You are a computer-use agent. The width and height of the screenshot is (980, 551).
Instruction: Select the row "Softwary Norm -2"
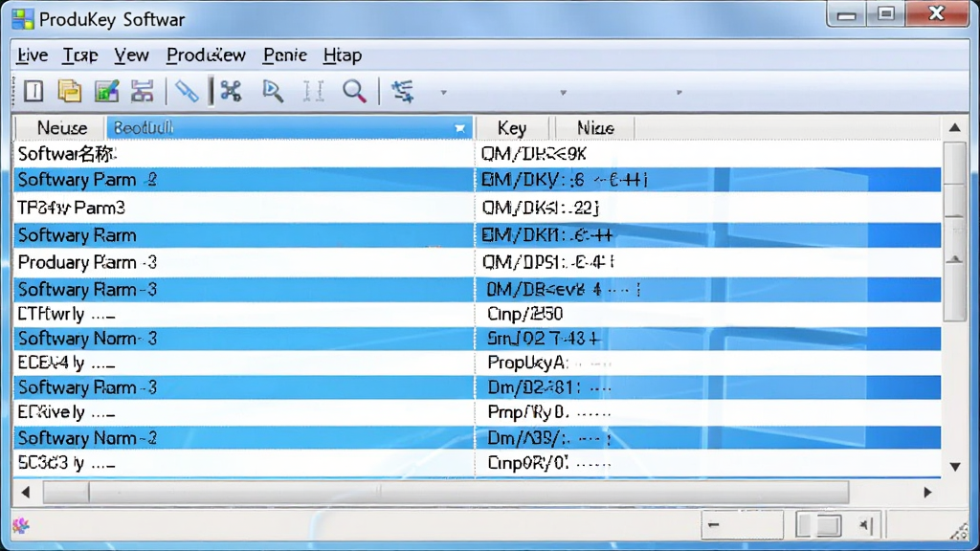pyautogui.click(x=478, y=438)
